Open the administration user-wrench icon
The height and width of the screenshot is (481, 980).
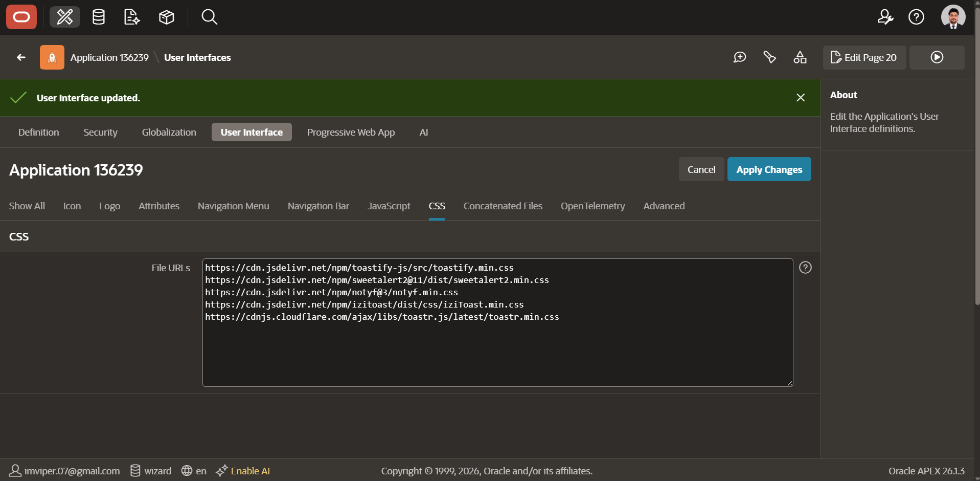click(x=885, y=17)
